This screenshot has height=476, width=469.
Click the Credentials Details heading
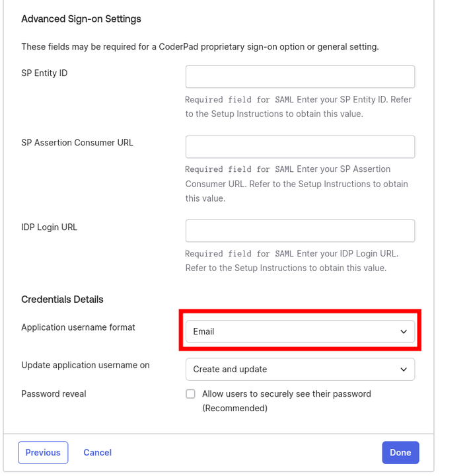tap(62, 299)
